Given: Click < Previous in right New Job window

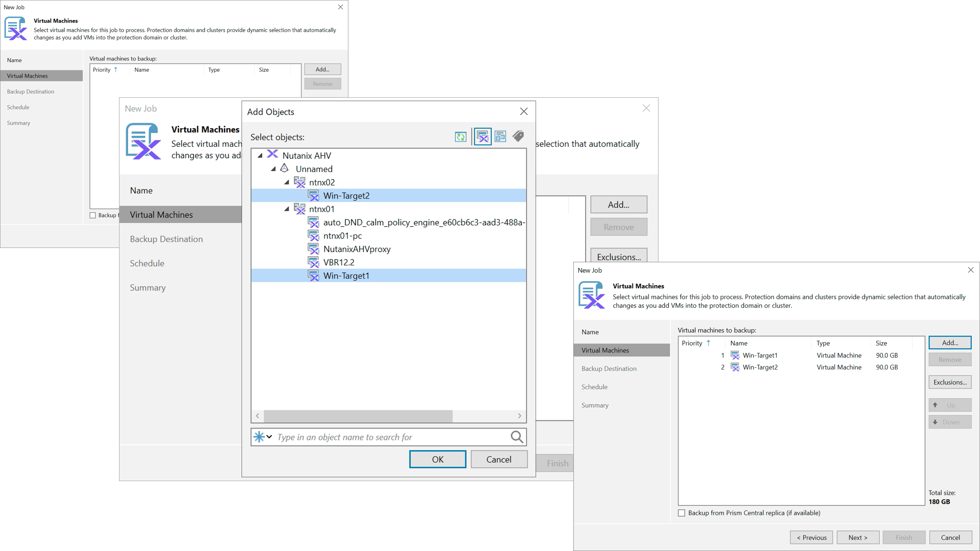Looking at the screenshot, I should pyautogui.click(x=811, y=538).
